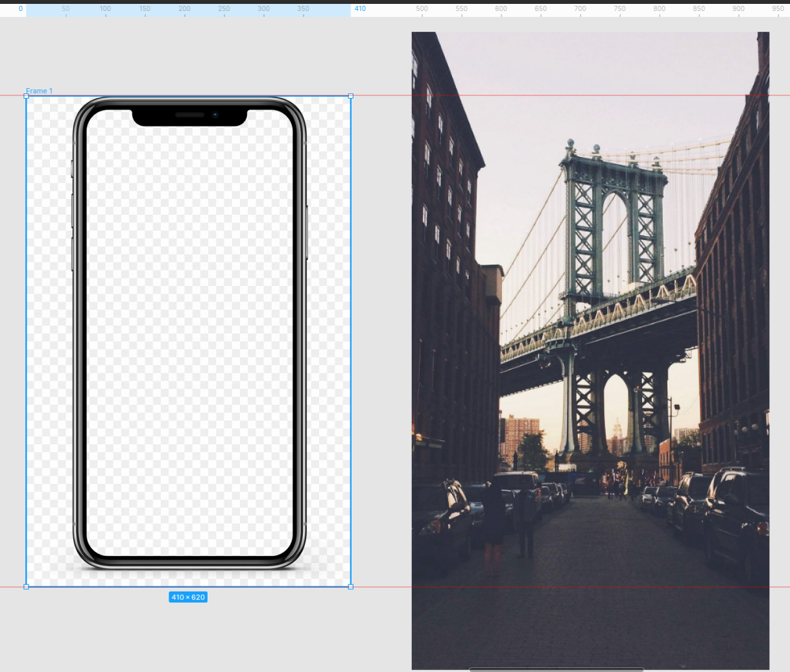Select the Frame 1 title label

[40, 91]
